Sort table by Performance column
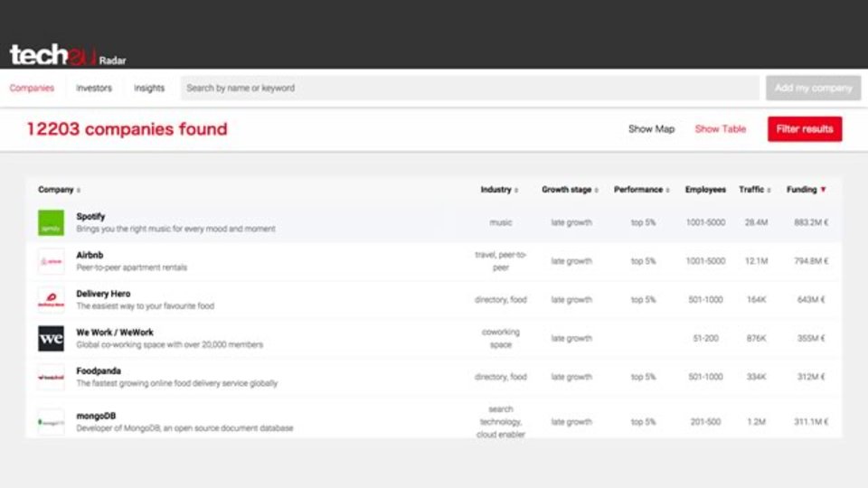 [642, 190]
